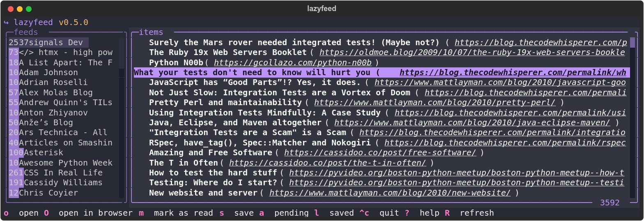Click the 'm mark as read' hint
Viewport: 644px width, 221px height.
176,213
